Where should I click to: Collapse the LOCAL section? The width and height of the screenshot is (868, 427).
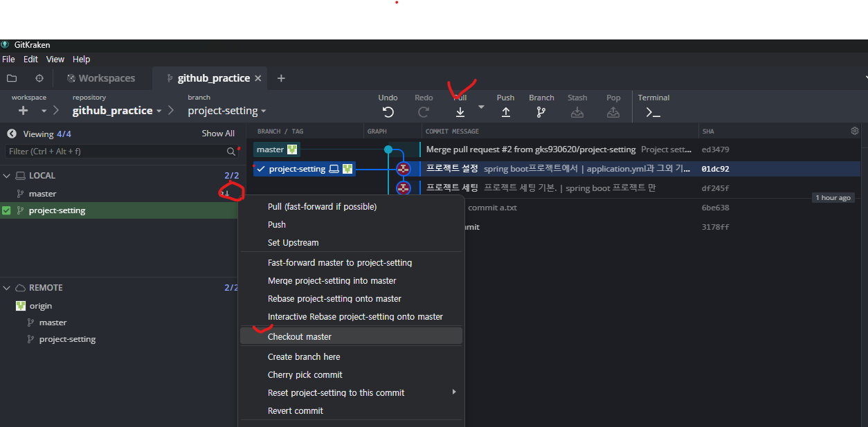(x=7, y=176)
